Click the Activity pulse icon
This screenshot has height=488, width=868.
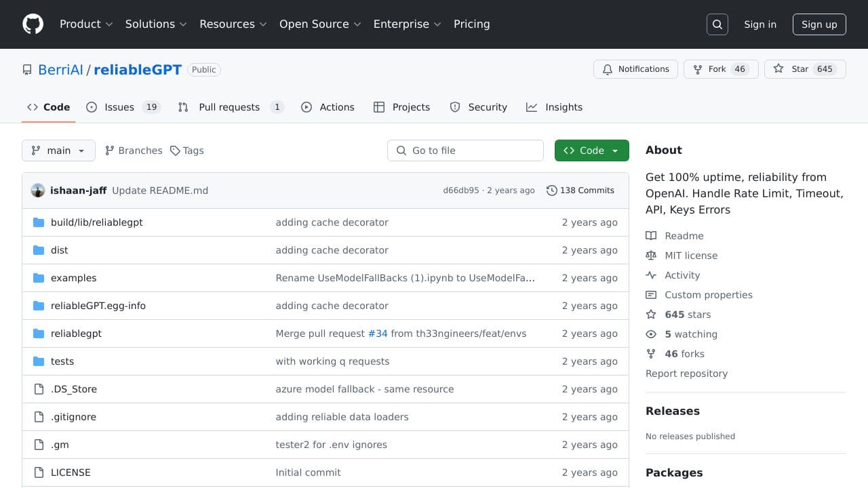click(651, 275)
